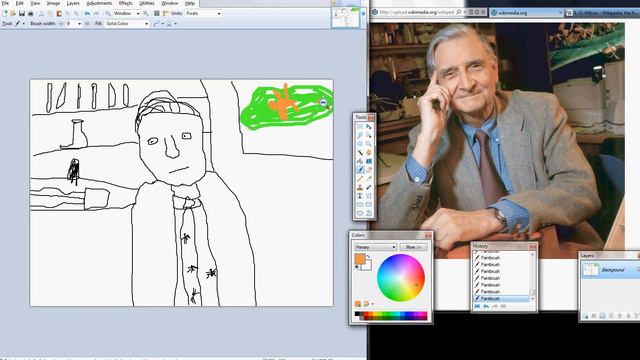Screen dimensions: 640x360
Task: Select the Rectangle Select tool
Action: click(x=360, y=127)
